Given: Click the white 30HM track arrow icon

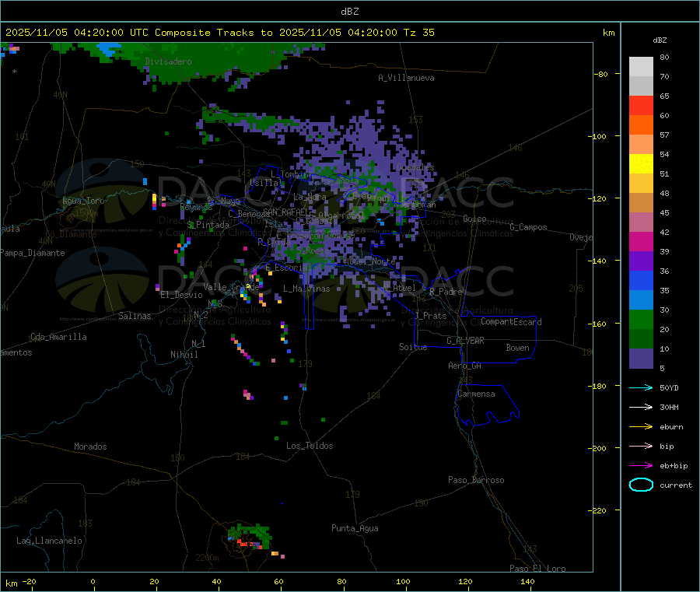Looking at the screenshot, I should 641,407.
